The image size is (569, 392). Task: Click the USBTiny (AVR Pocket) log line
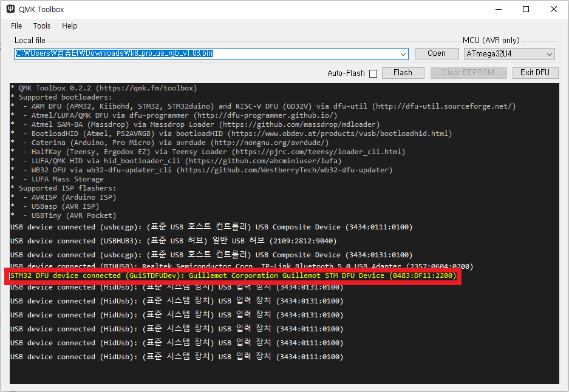click(64, 215)
